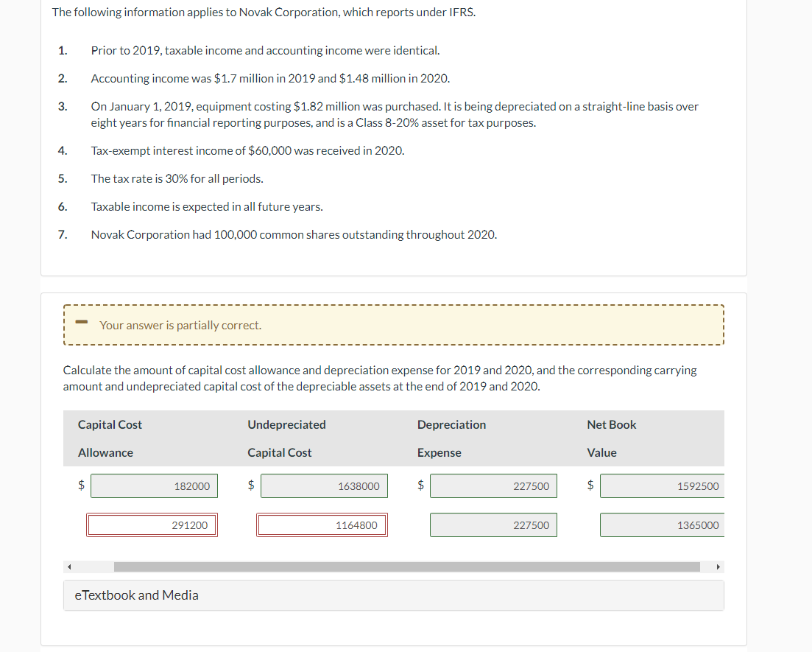Click the 100,000 common shares outstanding statement
This screenshot has height=652, width=812.
point(294,234)
